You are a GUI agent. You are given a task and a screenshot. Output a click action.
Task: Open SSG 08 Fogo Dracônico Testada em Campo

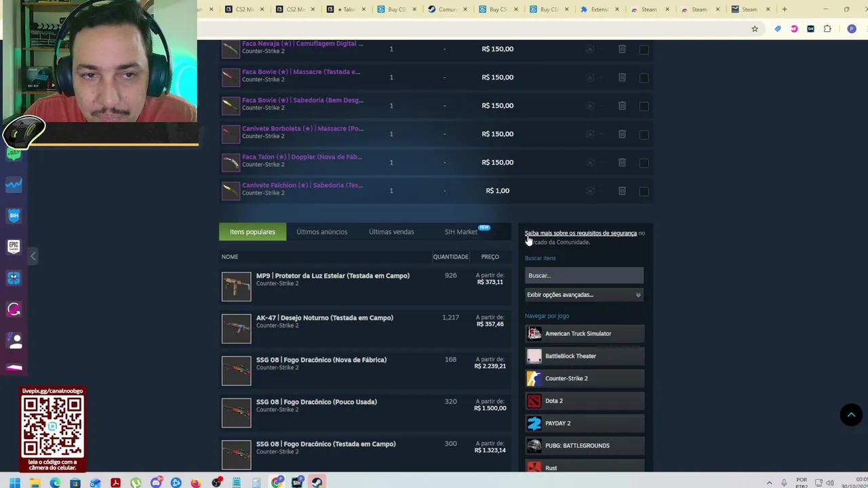click(325, 444)
